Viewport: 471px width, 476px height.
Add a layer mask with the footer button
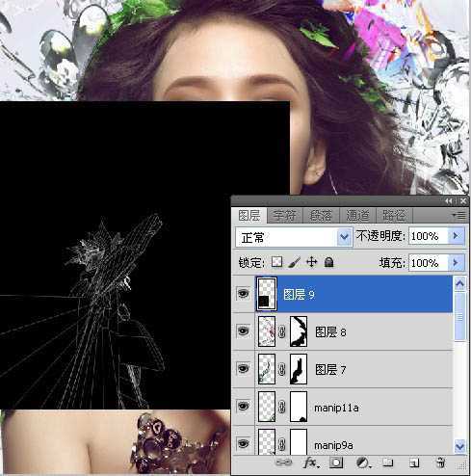[336, 463]
